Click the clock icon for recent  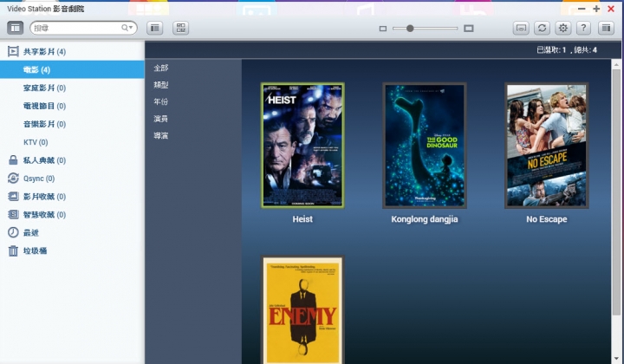13,232
